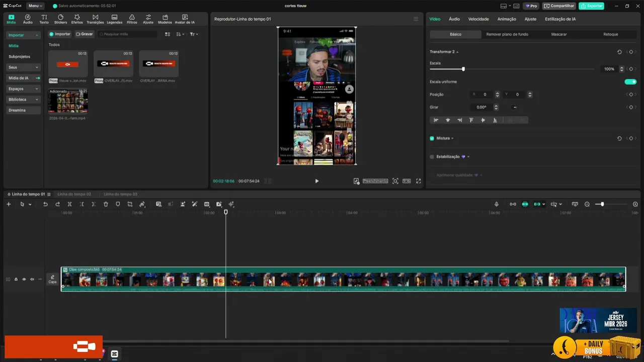Toggle track visibility eye icon
The width and height of the screenshot is (644, 362).
[24, 279]
